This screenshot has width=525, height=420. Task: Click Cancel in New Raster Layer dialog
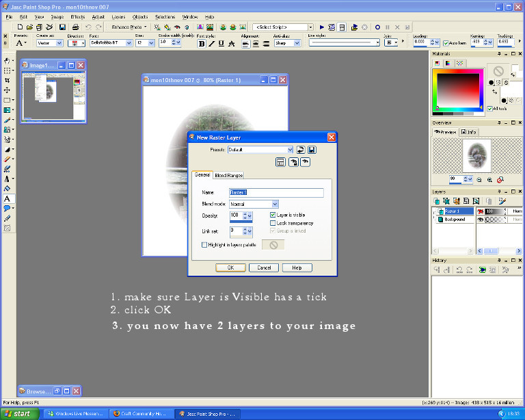(x=264, y=267)
